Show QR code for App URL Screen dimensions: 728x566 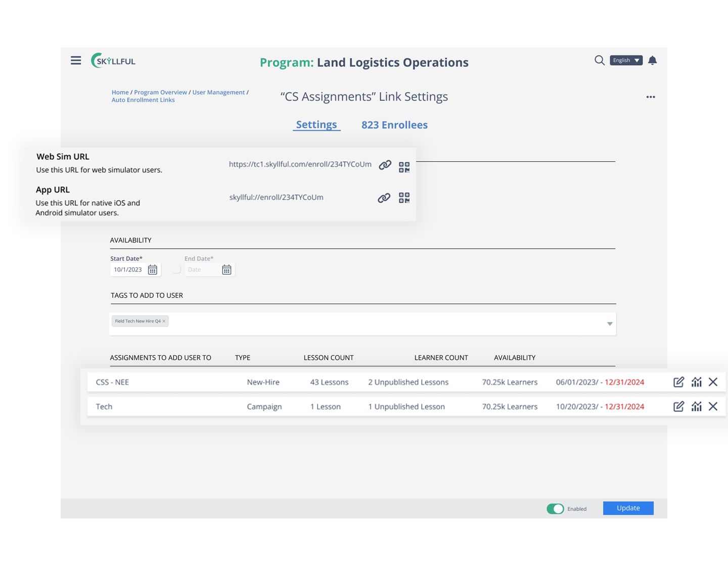(404, 198)
